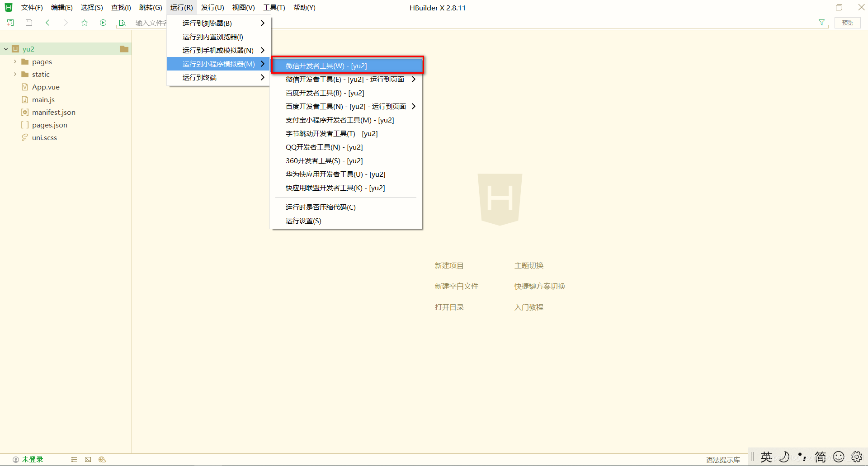
Task: Click the bookmark star icon
Action: pyautogui.click(x=85, y=23)
